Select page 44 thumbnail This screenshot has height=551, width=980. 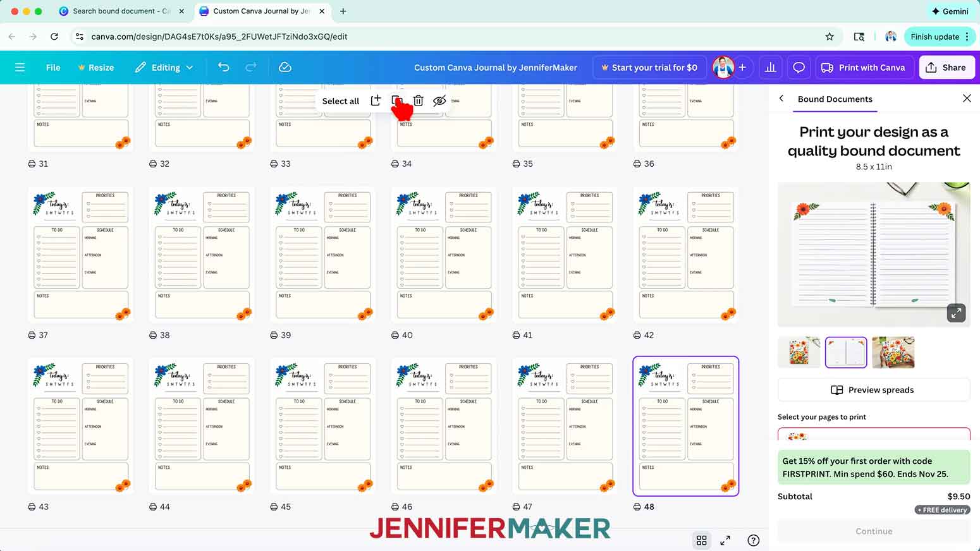(x=202, y=426)
